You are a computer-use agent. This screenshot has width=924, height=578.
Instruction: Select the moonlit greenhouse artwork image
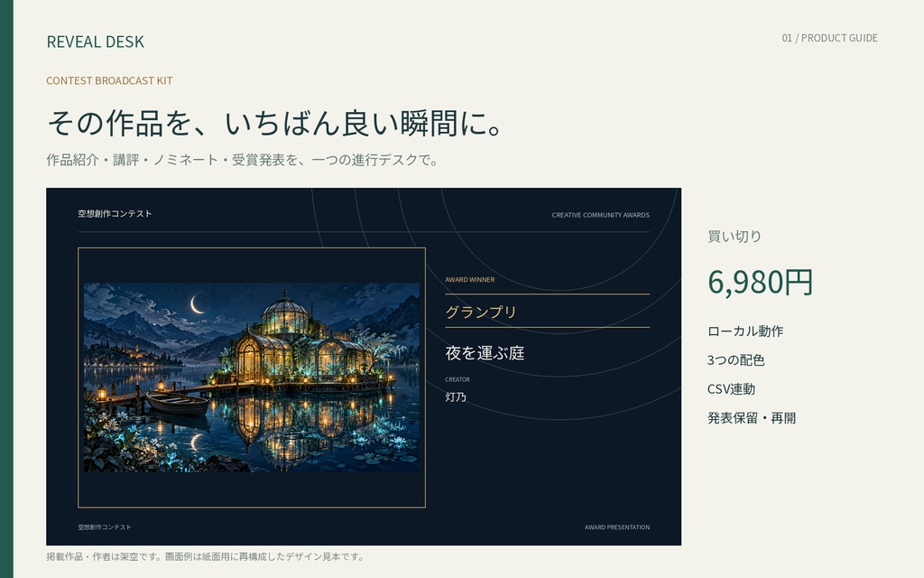click(x=252, y=377)
